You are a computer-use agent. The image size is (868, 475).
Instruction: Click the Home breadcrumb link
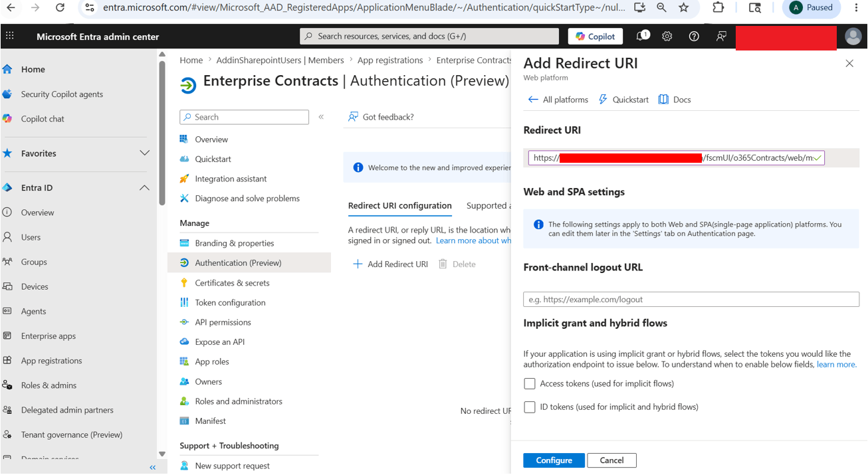point(191,60)
